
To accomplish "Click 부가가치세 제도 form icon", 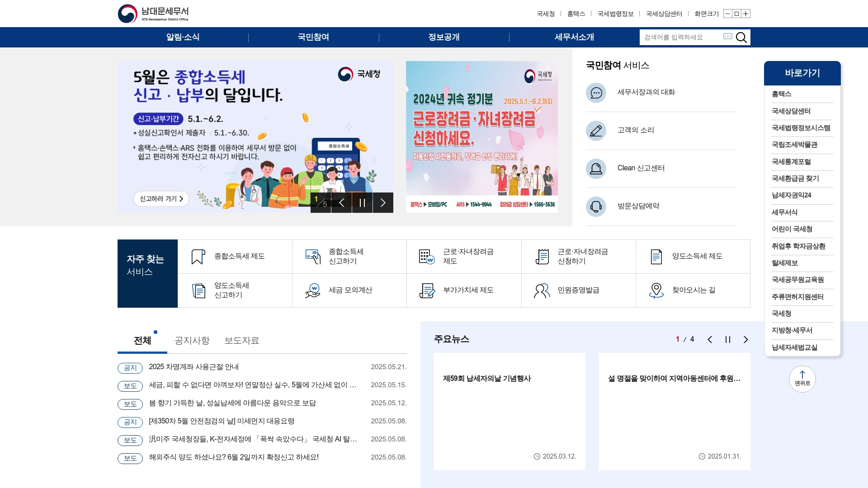I will click(427, 291).
